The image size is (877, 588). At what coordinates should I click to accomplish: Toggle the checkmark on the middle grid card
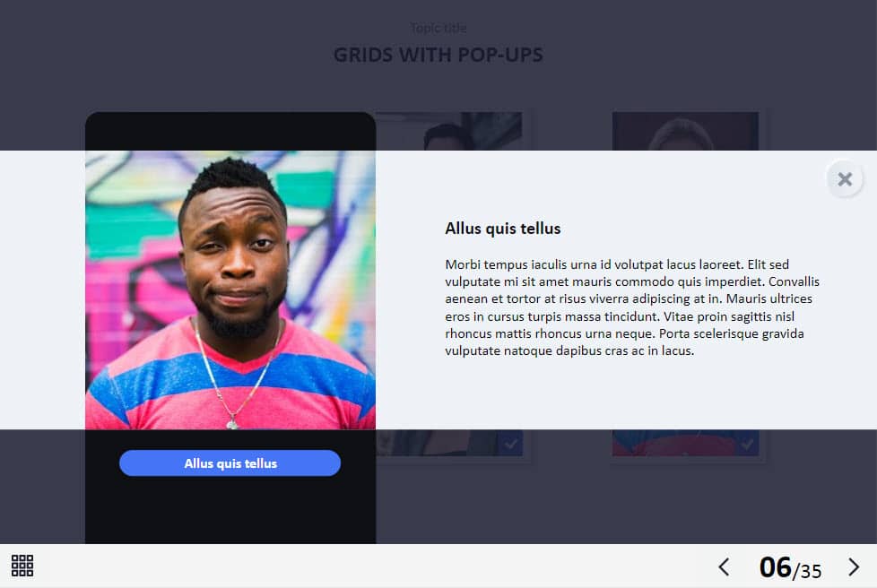[x=510, y=445]
